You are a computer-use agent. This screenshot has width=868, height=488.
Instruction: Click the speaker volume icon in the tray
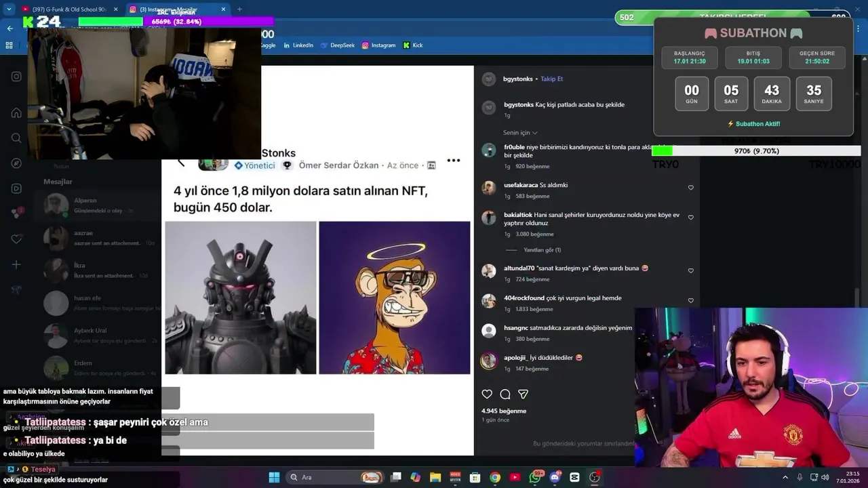tap(825, 477)
